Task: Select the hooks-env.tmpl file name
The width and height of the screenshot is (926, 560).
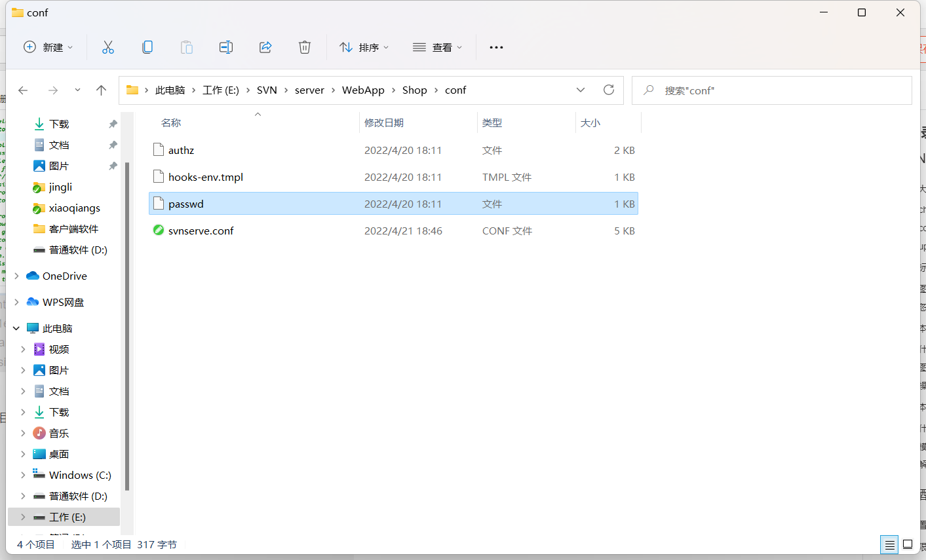Action: coord(206,177)
